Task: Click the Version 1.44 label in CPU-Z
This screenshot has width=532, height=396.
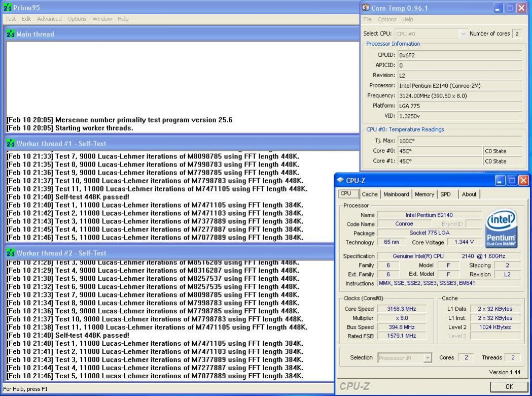Action: pyautogui.click(x=505, y=372)
